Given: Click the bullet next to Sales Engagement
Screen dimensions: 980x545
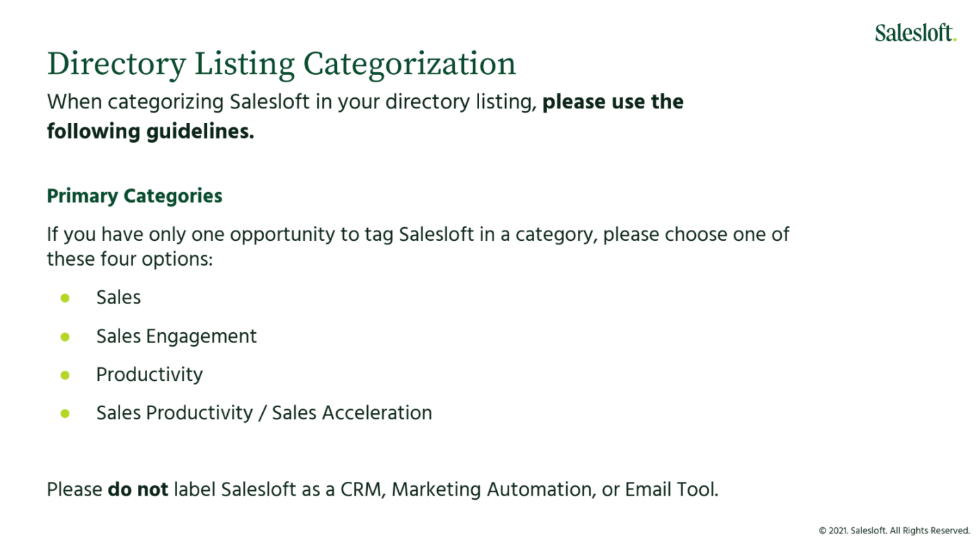Looking at the screenshot, I should click(65, 336).
